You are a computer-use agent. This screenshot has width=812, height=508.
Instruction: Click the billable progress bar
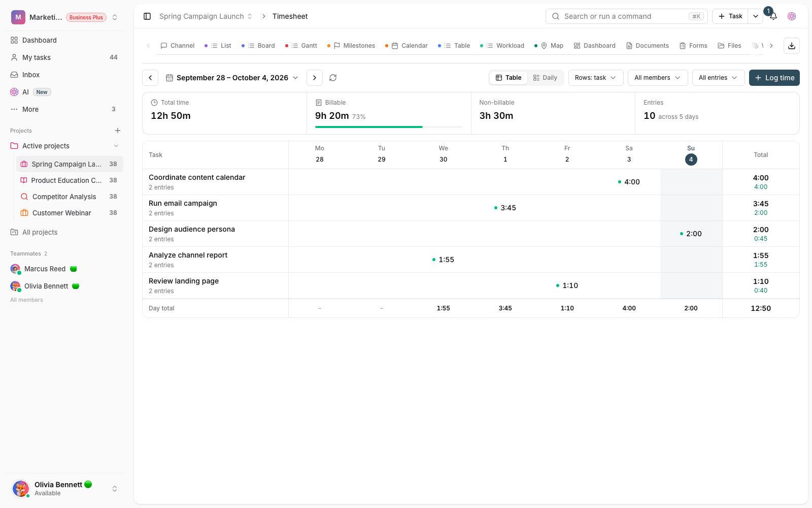pyautogui.click(x=389, y=127)
